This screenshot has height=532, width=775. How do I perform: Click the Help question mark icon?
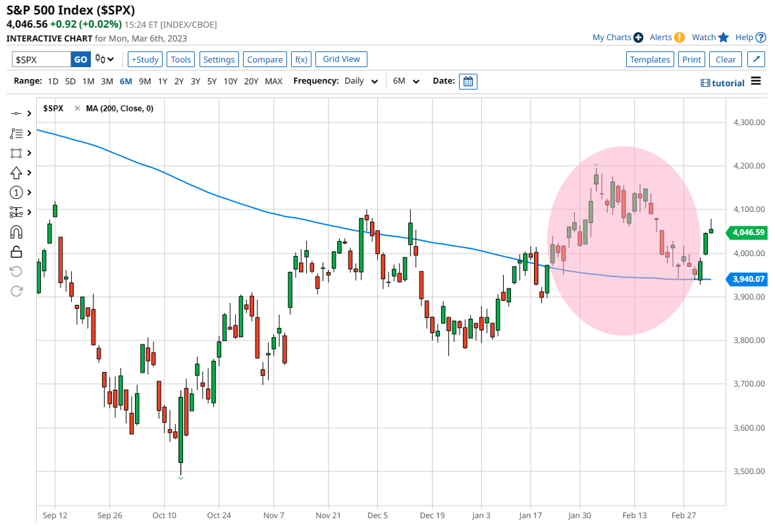click(761, 38)
